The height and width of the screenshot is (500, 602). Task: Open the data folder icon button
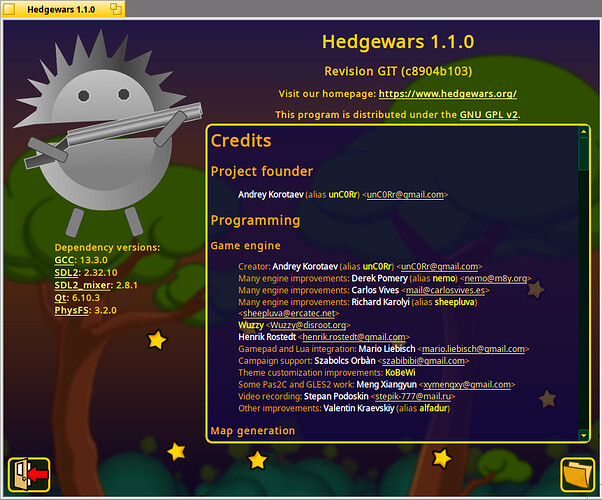tap(577, 475)
